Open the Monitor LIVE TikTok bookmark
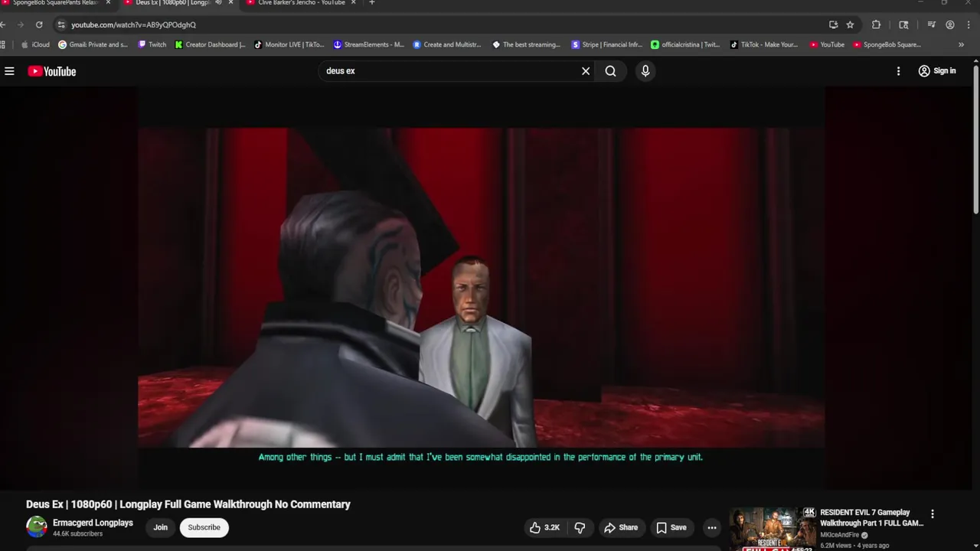Viewport: 980px width, 551px height. pyautogui.click(x=289, y=44)
